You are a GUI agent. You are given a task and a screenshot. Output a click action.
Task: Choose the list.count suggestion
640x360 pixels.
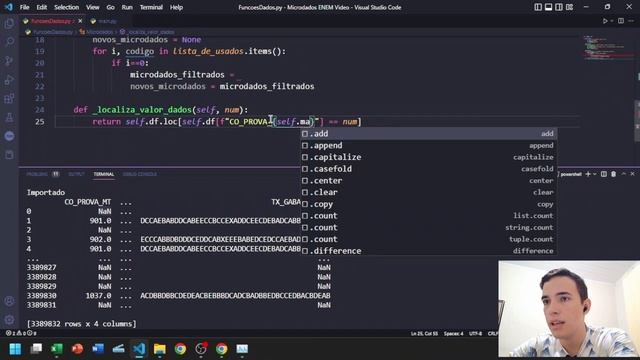point(429,216)
